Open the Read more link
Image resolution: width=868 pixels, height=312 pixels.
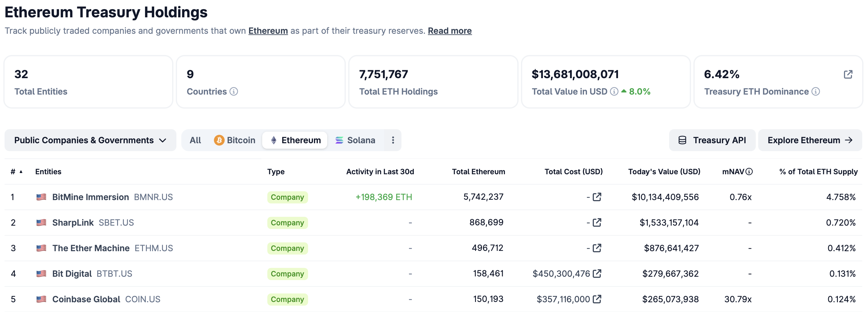point(450,31)
